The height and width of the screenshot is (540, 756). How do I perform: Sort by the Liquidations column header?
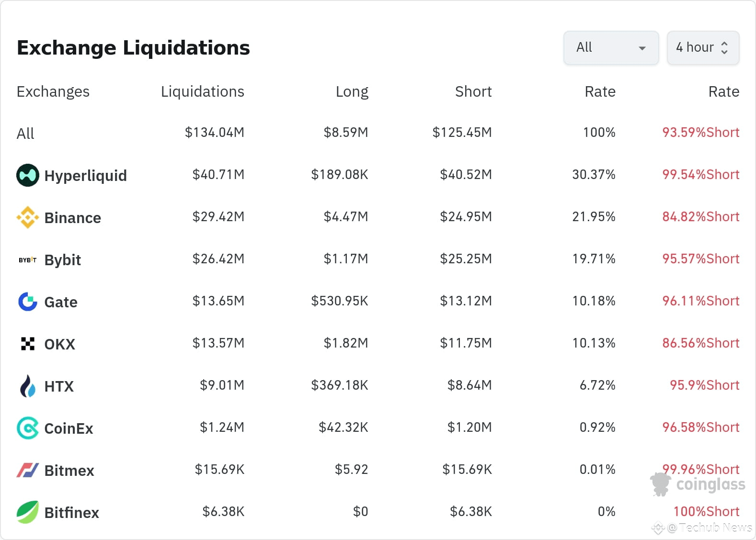click(202, 91)
